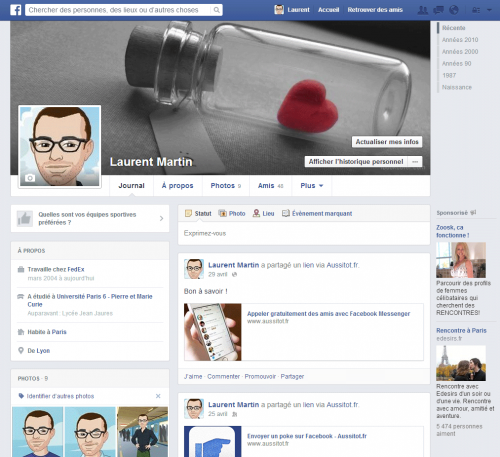The image size is (500, 457).
Task: Click the small avatar next to Laurent in top bar
Action: coord(279,10)
